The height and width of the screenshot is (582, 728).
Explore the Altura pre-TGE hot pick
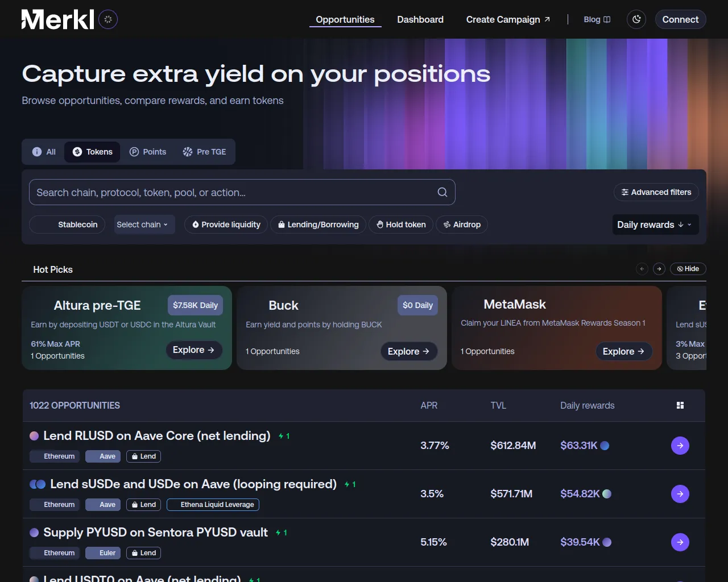pos(193,350)
